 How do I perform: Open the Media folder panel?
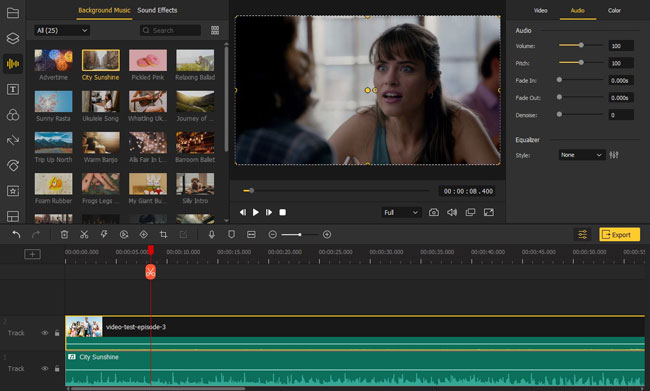(13, 13)
